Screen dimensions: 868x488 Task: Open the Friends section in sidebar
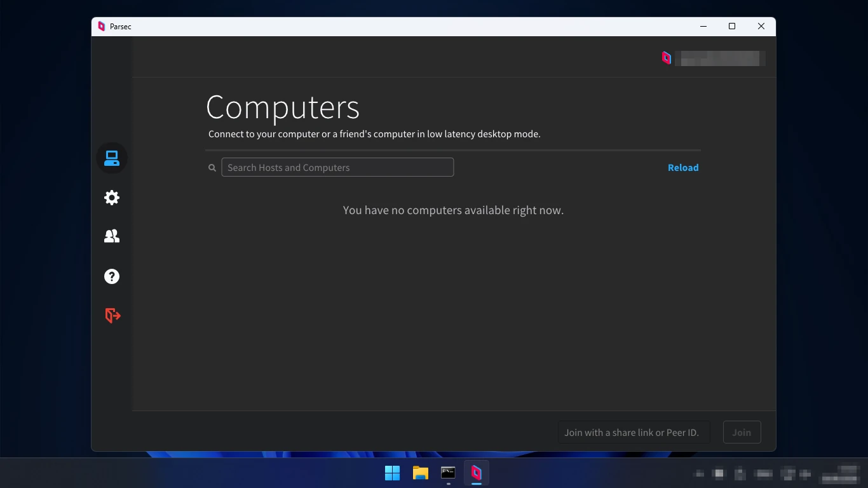pyautogui.click(x=112, y=236)
